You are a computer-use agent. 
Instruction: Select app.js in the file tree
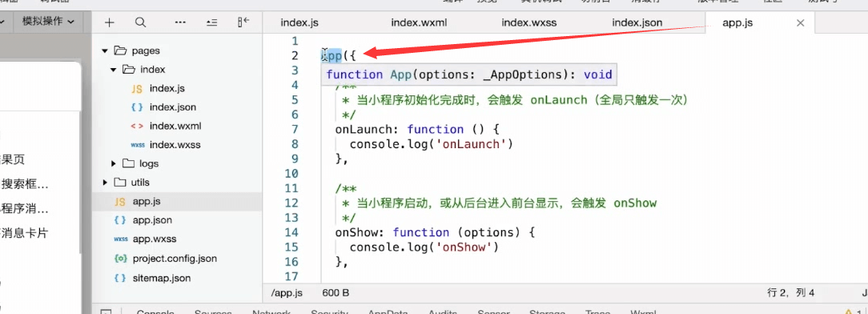tap(177, 202)
